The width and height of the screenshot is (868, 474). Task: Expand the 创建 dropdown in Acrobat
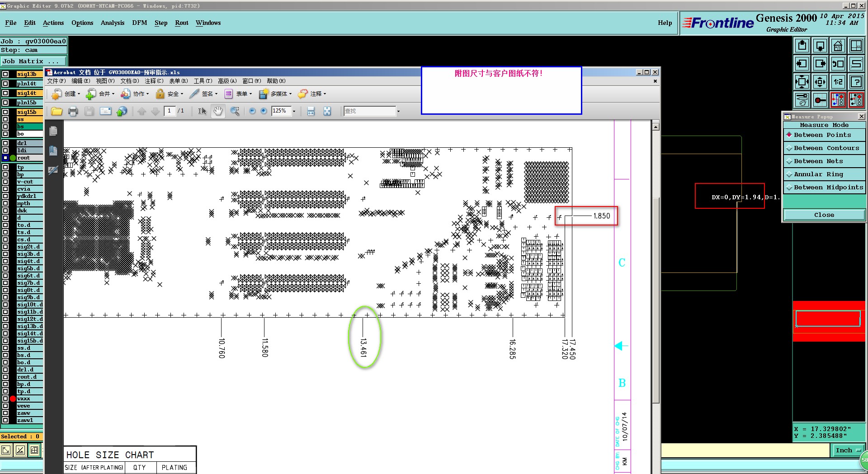point(66,94)
